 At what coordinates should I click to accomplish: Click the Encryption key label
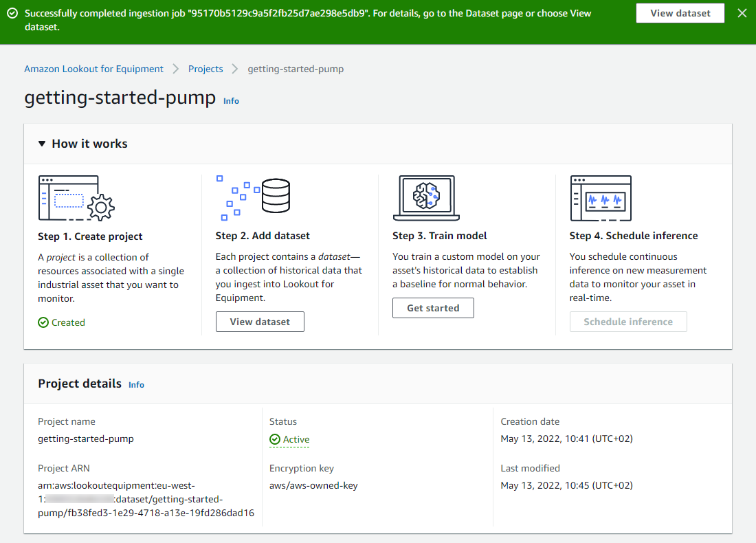click(x=301, y=468)
